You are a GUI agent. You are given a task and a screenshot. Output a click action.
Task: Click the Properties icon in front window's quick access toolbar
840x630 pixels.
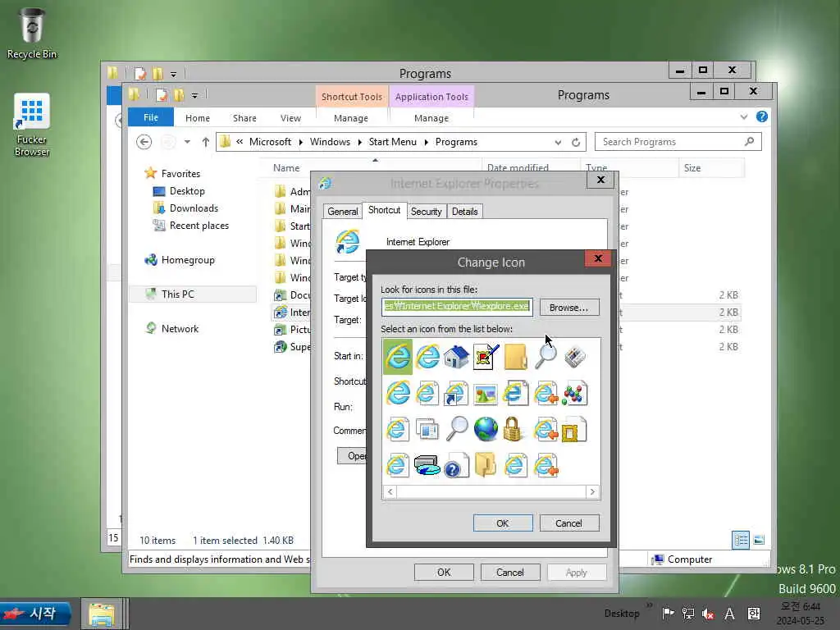(162, 95)
